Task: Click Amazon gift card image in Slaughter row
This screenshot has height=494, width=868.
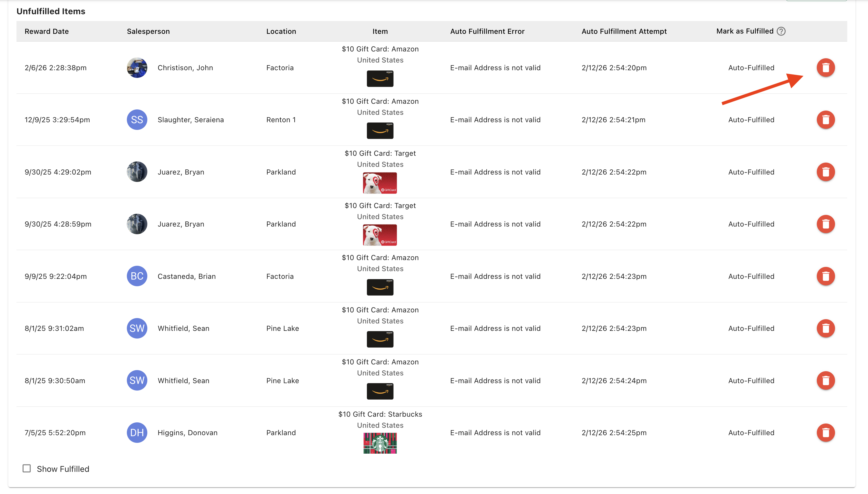Action: [x=380, y=131]
